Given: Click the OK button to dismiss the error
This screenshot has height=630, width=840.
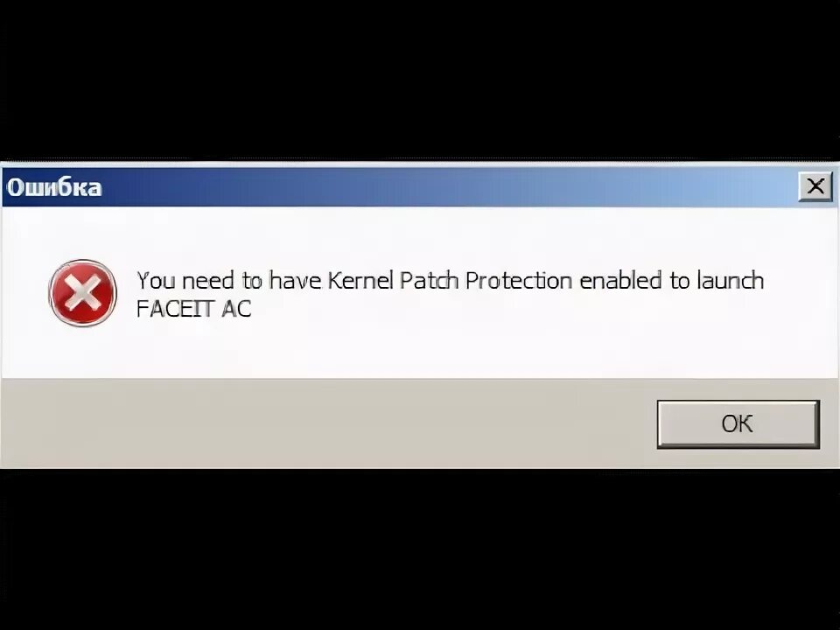Looking at the screenshot, I should coord(738,423).
